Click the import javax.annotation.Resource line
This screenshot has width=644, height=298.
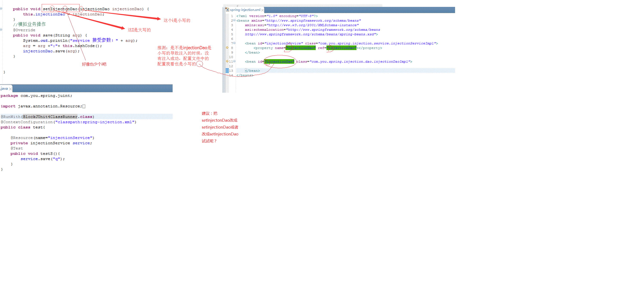(41, 106)
